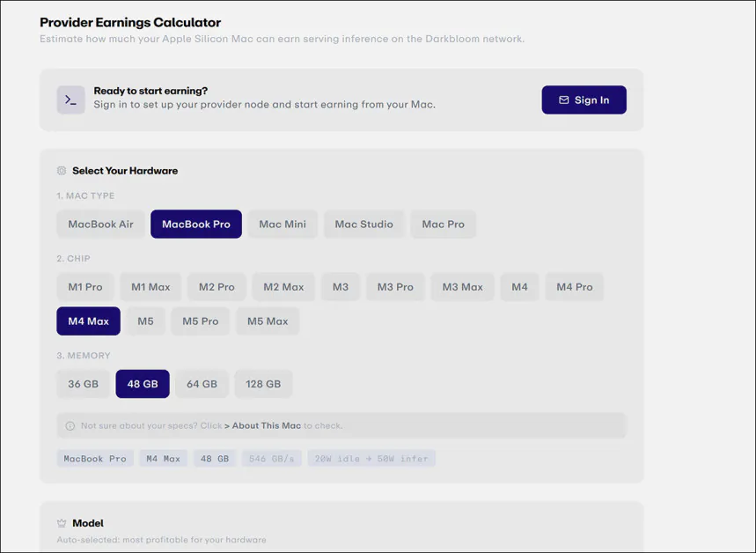Image resolution: width=756 pixels, height=553 pixels.
Task: Click the 48 GB summary tag
Action: tap(215, 459)
